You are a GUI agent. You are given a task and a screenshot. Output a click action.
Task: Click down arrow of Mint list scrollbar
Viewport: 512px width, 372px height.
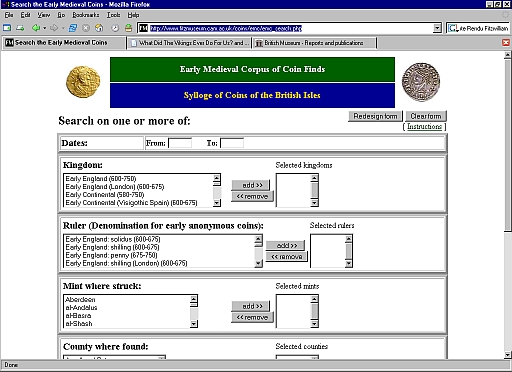(x=194, y=324)
